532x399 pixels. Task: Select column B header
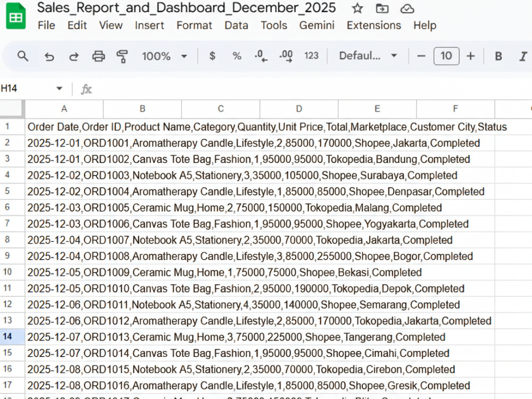142,109
